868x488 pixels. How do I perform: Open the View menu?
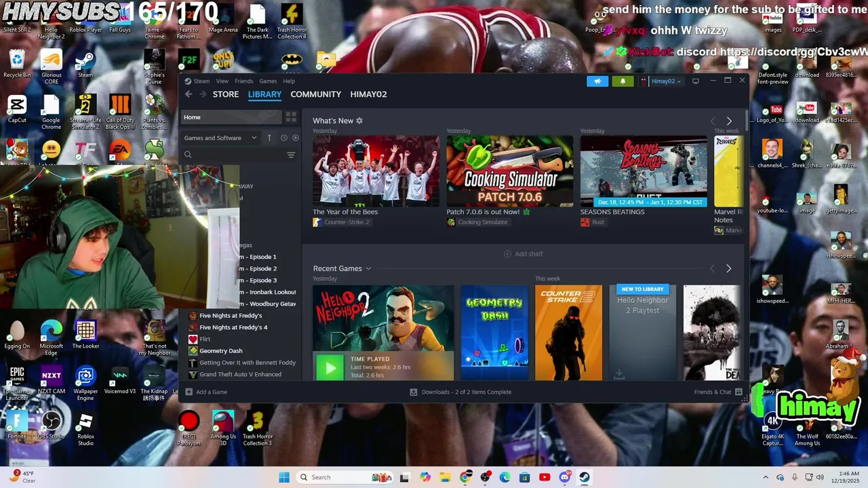point(222,81)
